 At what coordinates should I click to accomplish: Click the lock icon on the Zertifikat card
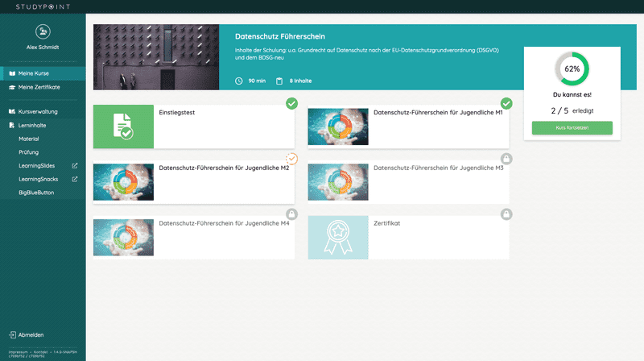tap(506, 214)
